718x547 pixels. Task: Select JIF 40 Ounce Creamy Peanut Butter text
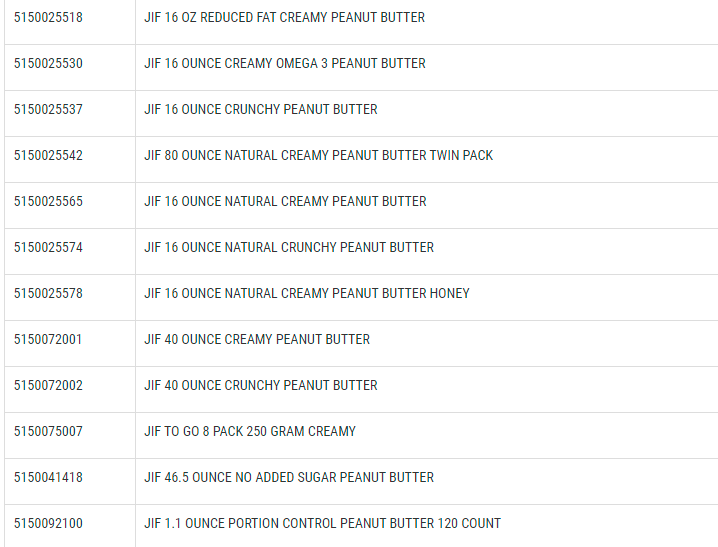pos(257,340)
